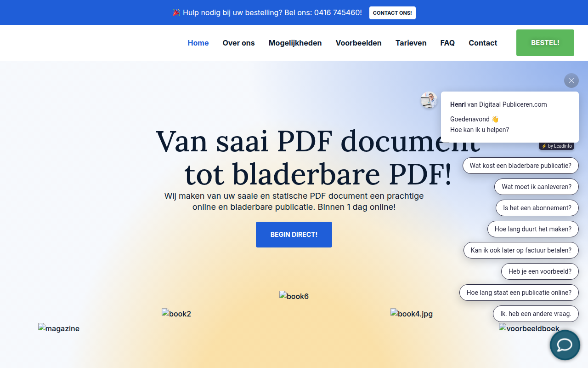Click the BEGIN DIRECT! button
The image size is (588, 368).
(294, 235)
